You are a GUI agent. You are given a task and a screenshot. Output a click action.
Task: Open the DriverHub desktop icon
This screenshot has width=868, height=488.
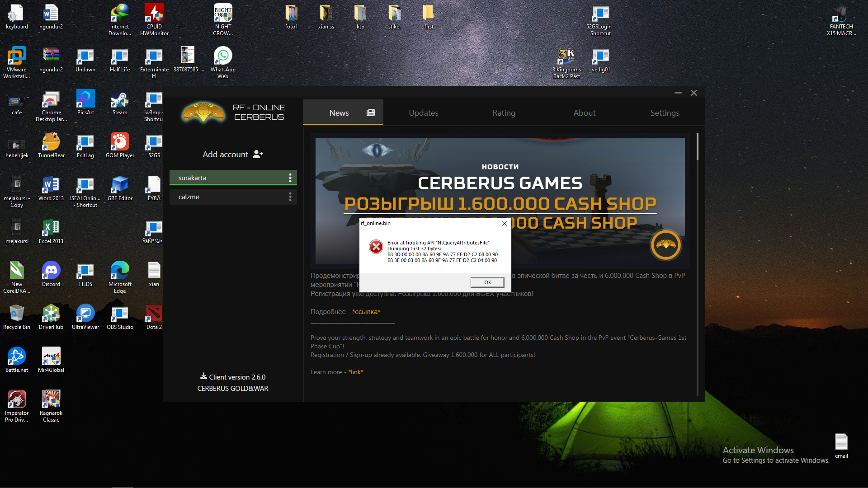click(51, 317)
